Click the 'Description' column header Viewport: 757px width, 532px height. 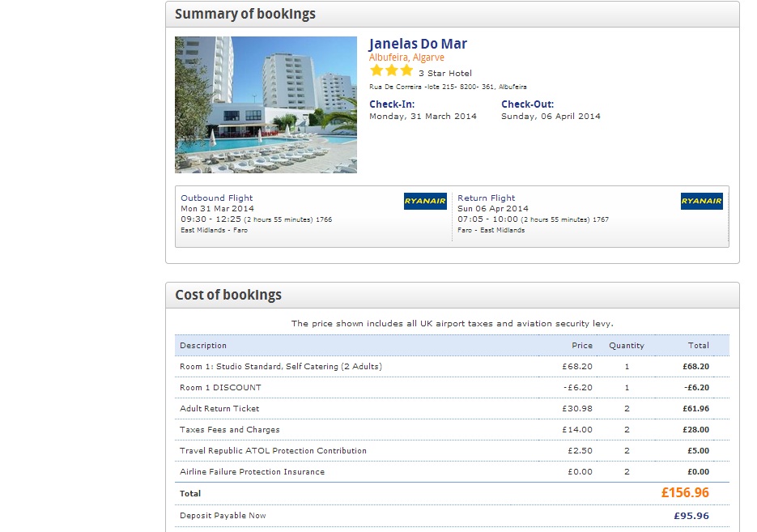click(203, 346)
